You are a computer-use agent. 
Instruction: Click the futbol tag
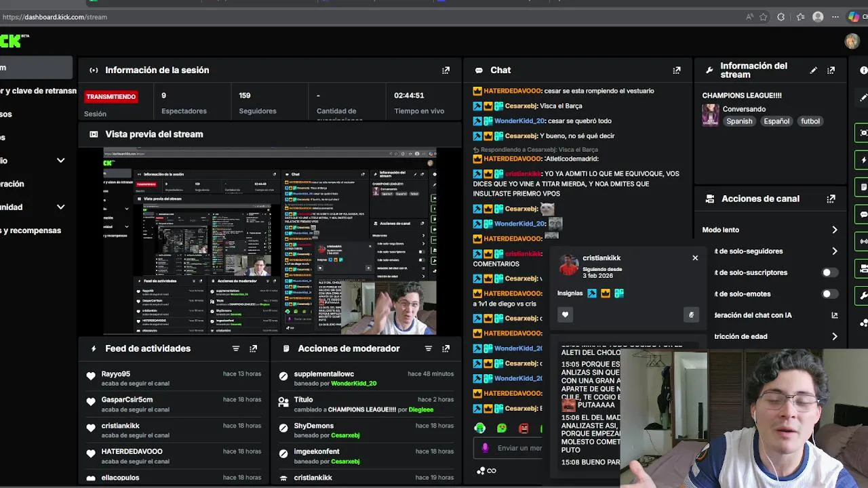pos(810,121)
